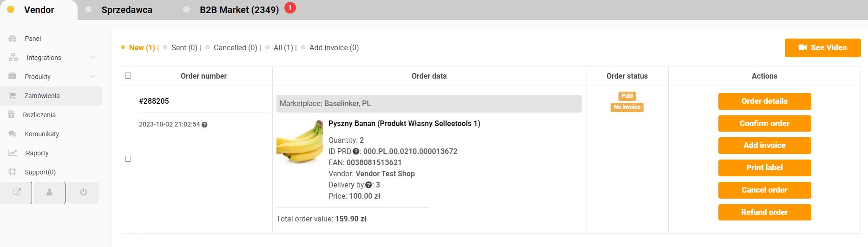The width and height of the screenshot is (868, 247).
Task: Check the order #288205 row checkbox
Action: point(128,159)
